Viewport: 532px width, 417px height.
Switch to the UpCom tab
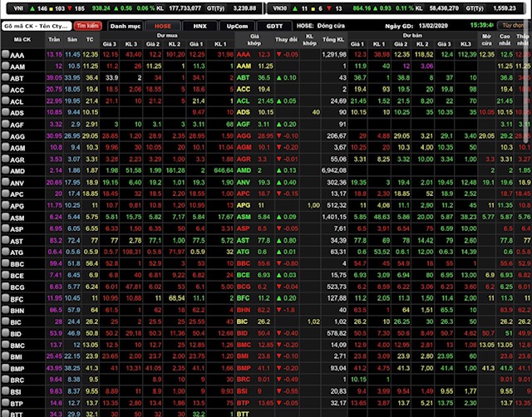coord(237,26)
